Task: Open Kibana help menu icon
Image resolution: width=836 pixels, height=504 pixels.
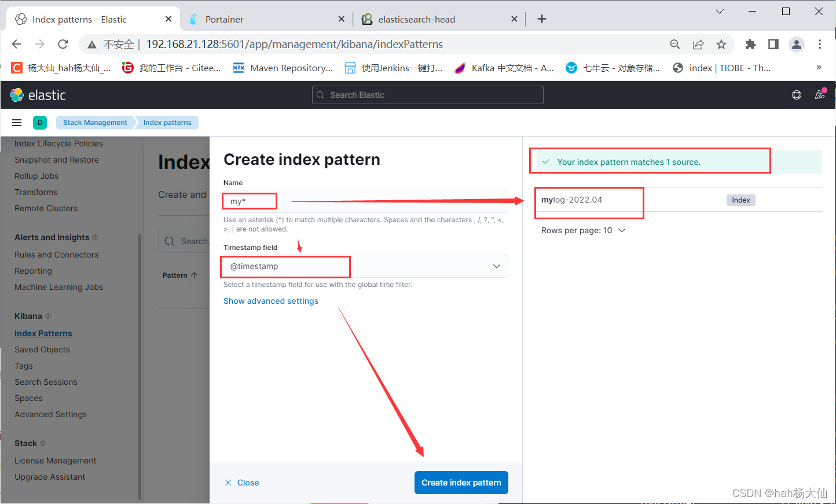Action: pyautogui.click(x=797, y=95)
